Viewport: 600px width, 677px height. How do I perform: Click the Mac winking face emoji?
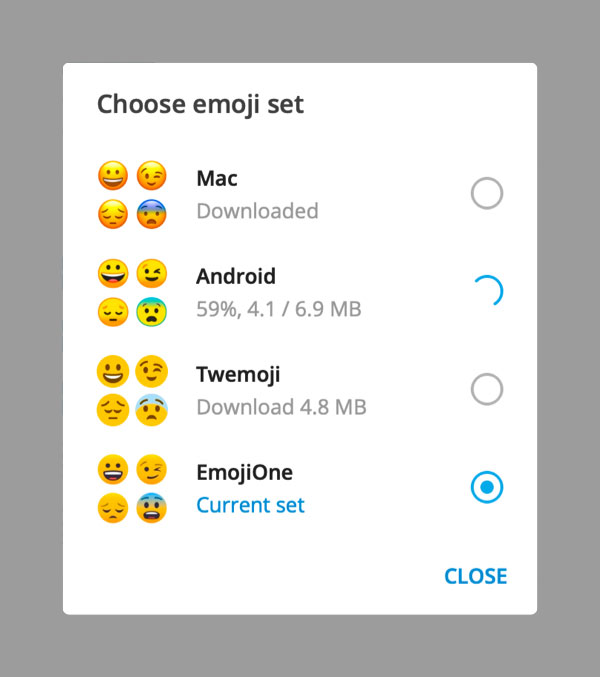152,176
